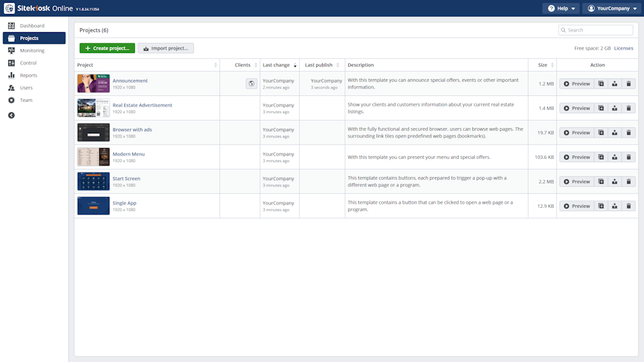Open the Reports section
Viewport: 644px width, 362px height.
pyautogui.click(x=28, y=75)
